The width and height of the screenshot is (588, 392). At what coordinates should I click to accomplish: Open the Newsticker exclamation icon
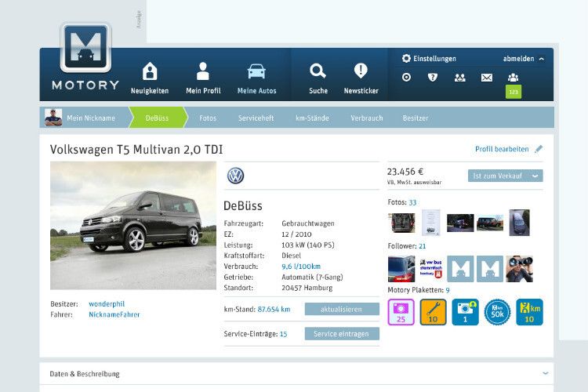pyautogui.click(x=361, y=71)
